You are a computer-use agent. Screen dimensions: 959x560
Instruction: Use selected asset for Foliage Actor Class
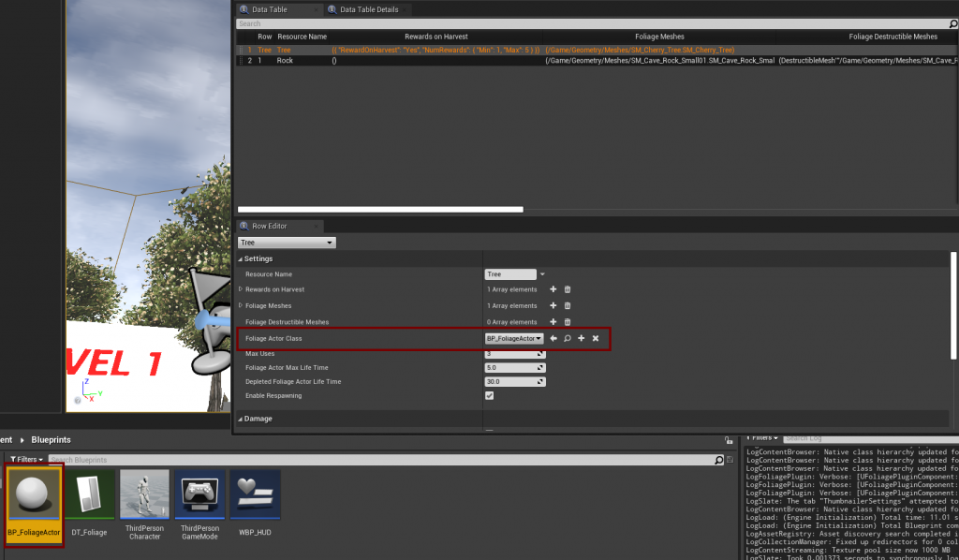[x=553, y=338]
